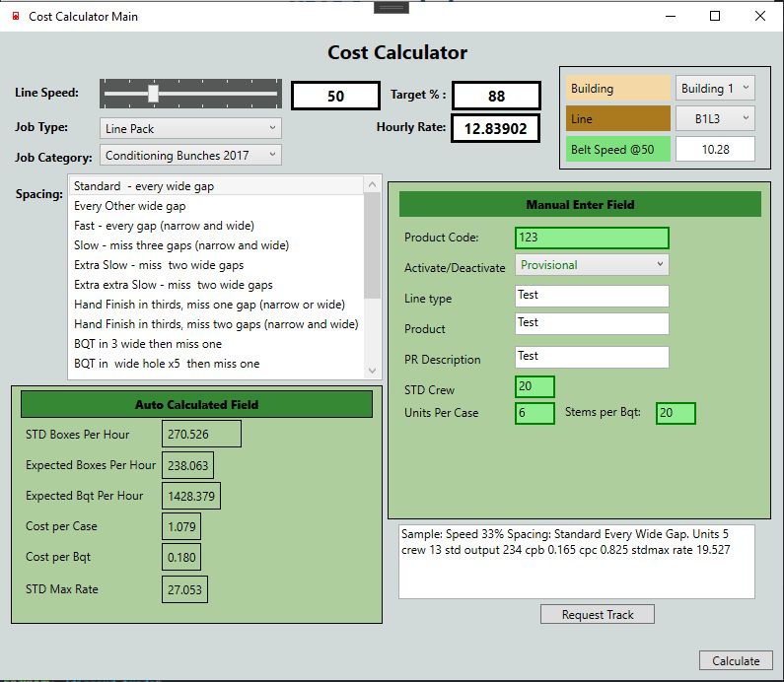Click Cost per Bqt value 0.180
Viewport: 784px width, 682px height.
[181, 557]
